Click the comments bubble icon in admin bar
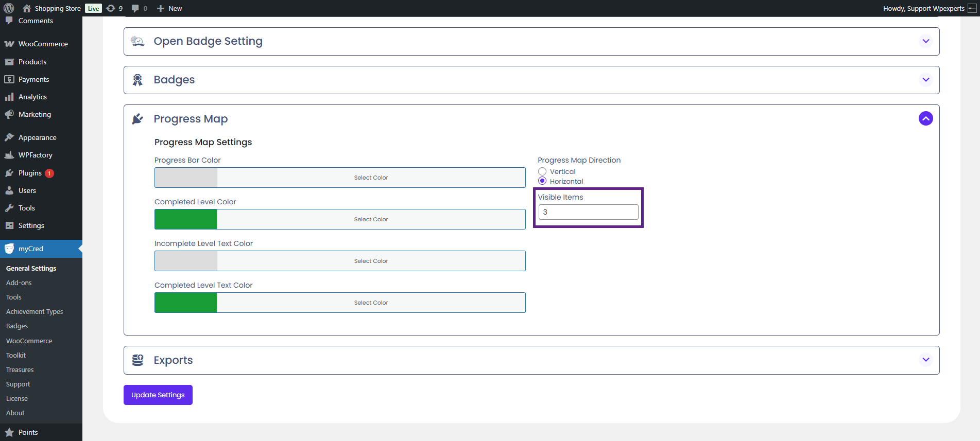The image size is (980, 441). 135,8
